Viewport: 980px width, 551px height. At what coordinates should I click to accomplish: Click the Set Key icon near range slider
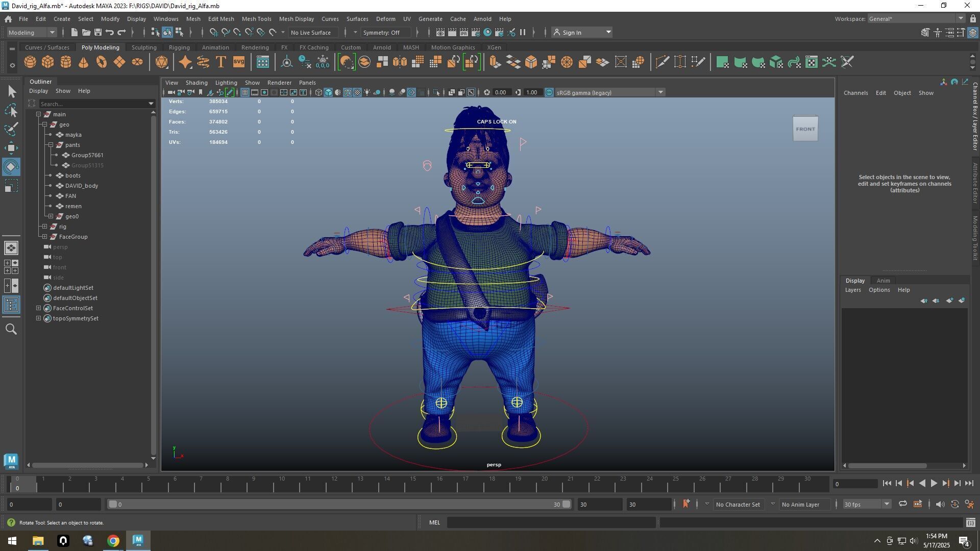686,504
